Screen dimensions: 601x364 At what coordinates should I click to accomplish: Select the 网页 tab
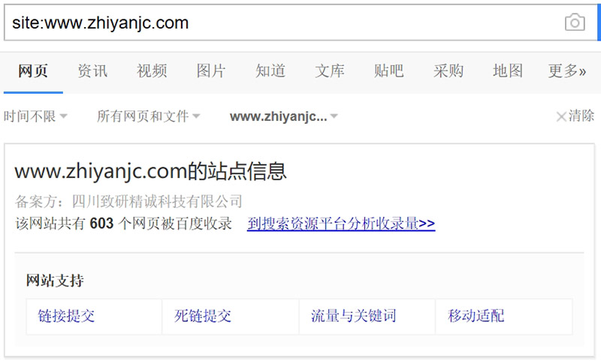[33, 71]
